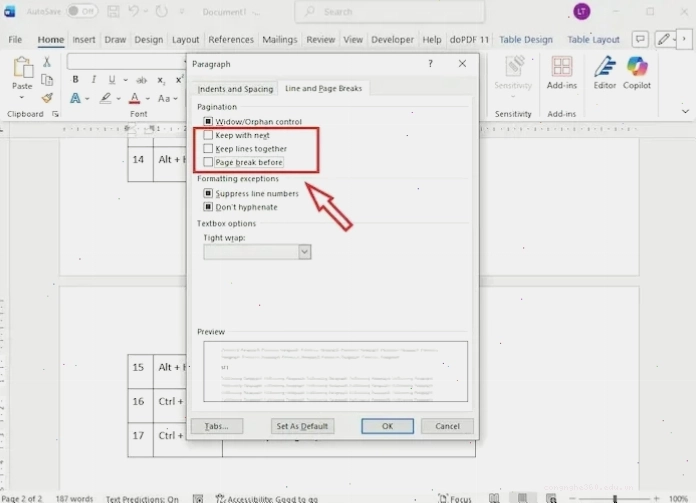Toggle Underline formatting
696x504 pixels.
click(112, 79)
